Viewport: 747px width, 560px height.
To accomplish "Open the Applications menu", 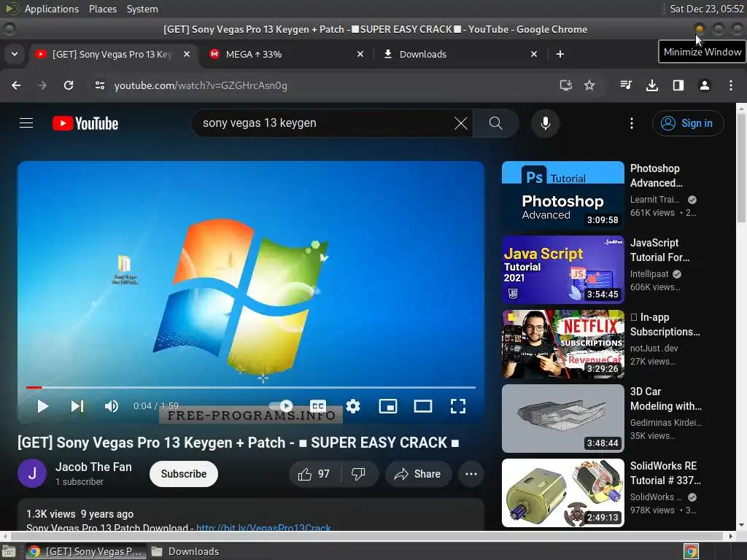I will [52, 9].
